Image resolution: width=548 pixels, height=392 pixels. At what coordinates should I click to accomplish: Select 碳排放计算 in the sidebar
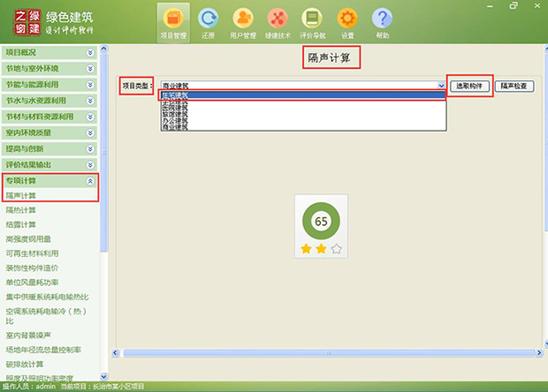click(25, 365)
